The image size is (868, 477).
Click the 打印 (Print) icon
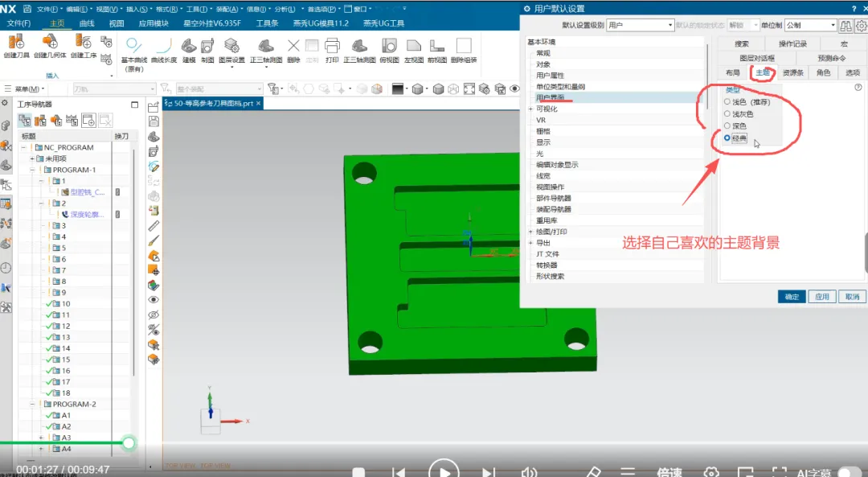pos(332,46)
